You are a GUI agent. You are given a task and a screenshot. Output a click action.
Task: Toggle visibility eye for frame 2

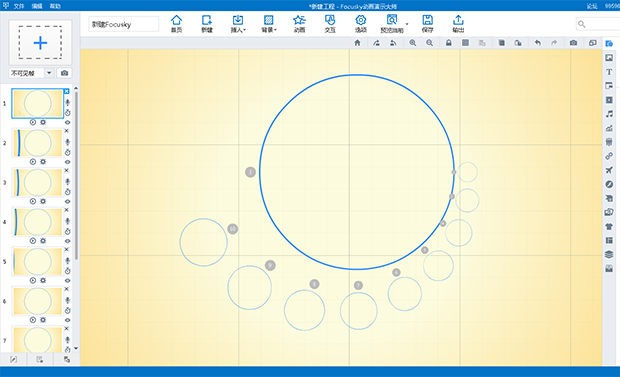[68, 162]
